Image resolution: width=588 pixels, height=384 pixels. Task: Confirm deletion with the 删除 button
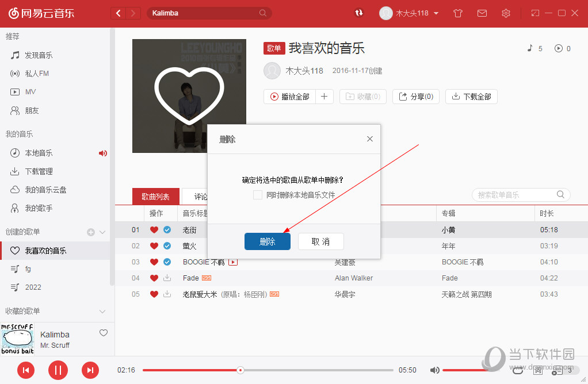click(267, 241)
